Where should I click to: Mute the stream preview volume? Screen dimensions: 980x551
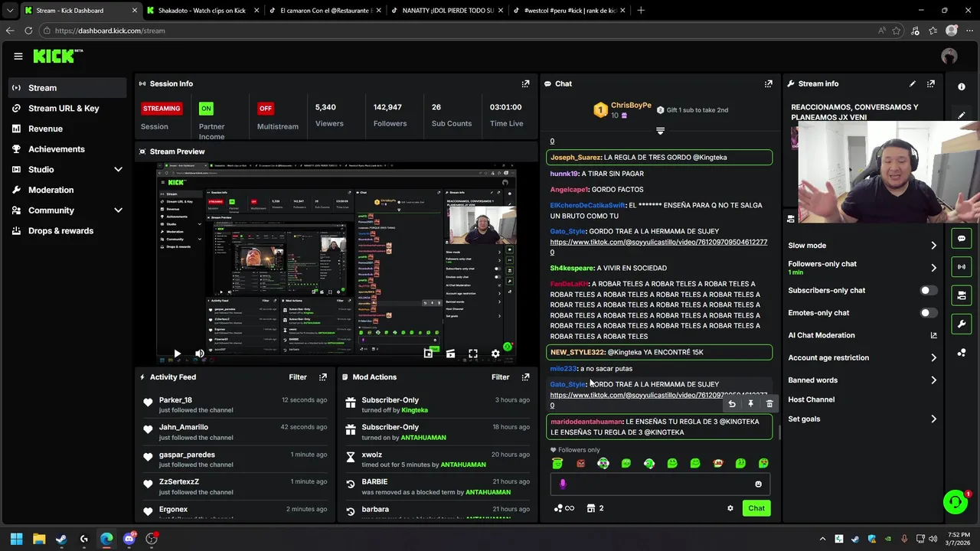[x=199, y=354]
